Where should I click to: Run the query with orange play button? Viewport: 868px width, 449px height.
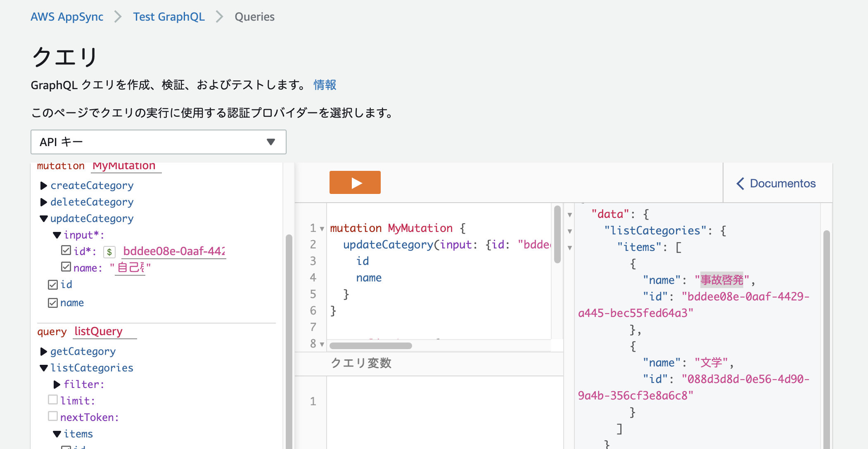pyautogui.click(x=355, y=182)
